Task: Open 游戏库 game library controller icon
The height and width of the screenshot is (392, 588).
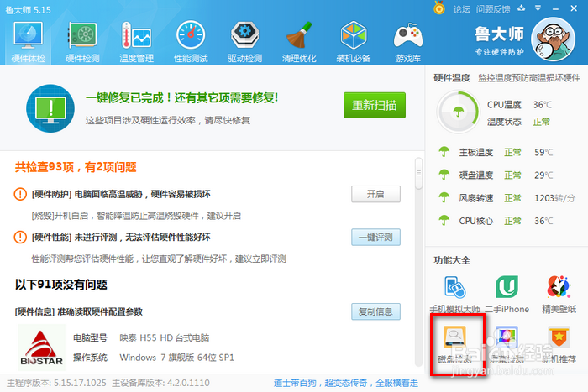Action: pyautogui.click(x=407, y=42)
